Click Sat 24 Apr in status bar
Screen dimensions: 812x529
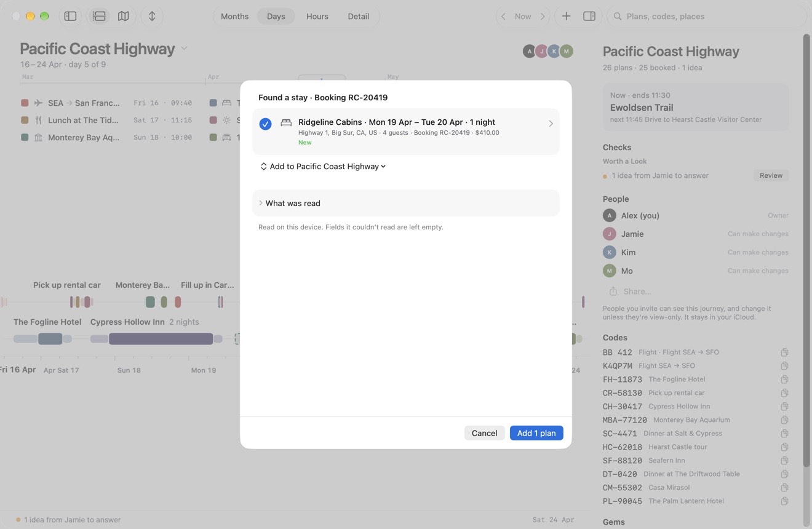554,520
